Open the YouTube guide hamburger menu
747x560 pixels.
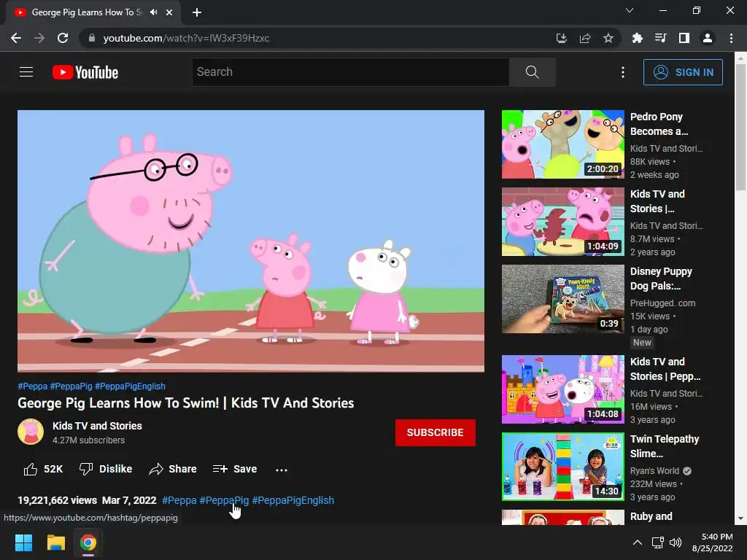[x=26, y=72]
